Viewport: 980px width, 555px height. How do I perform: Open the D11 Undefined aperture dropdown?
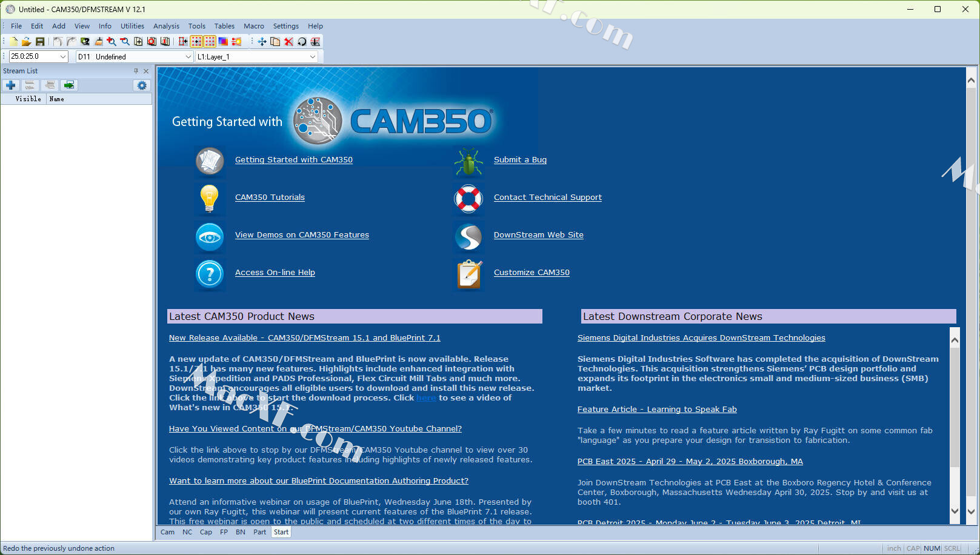(188, 56)
